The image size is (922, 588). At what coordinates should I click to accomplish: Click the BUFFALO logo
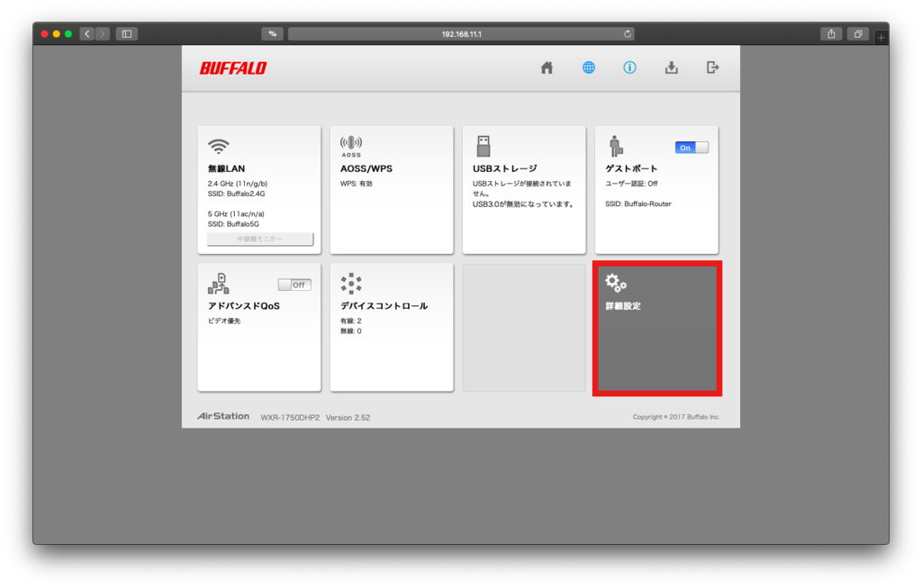click(x=233, y=68)
